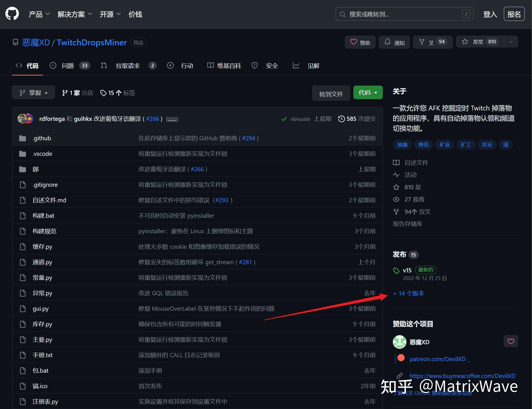Open the 构建.bat file
Image resolution: width=532 pixels, height=409 pixels.
tap(43, 216)
